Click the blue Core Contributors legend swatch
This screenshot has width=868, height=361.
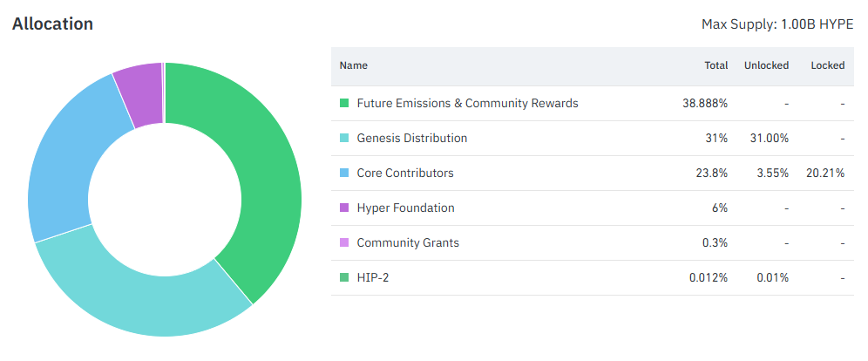pyautogui.click(x=344, y=173)
